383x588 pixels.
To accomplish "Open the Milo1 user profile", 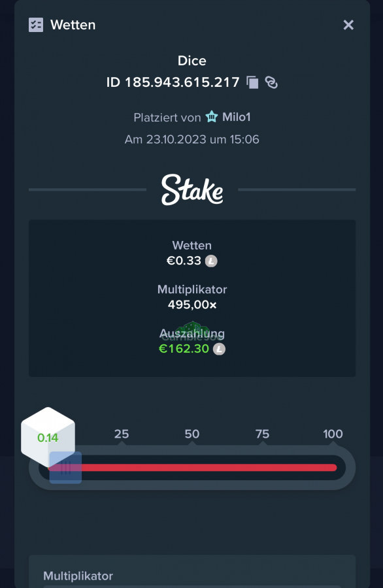I will tap(237, 117).
